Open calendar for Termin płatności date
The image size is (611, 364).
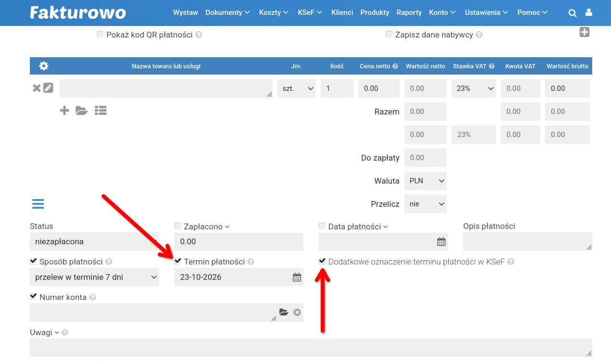coord(297,277)
